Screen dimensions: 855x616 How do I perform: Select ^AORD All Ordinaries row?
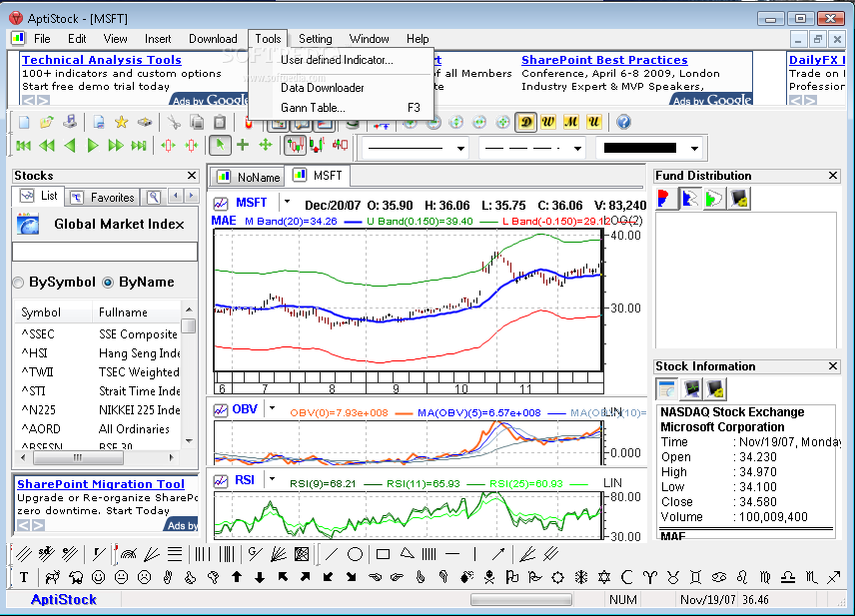[x=99, y=429]
